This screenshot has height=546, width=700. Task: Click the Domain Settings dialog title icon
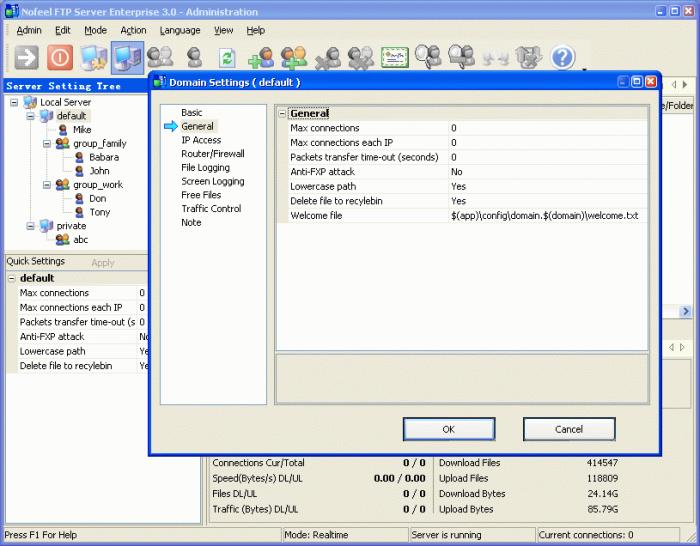tap(159, 82)
